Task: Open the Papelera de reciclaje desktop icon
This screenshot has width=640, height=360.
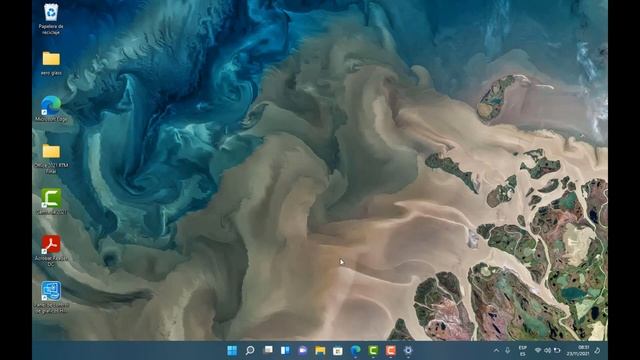Action: [51, 18]
